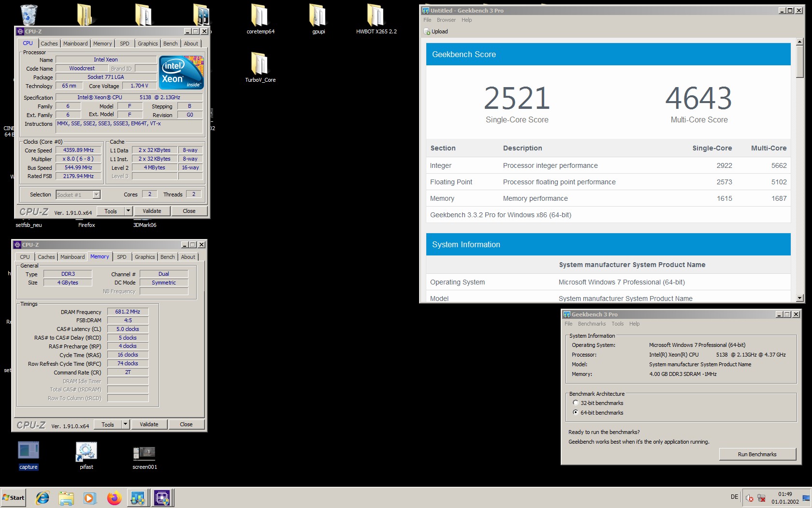
Task: Switch to Mainboard tab in top CPU-Z
Action: click(75, 44)
